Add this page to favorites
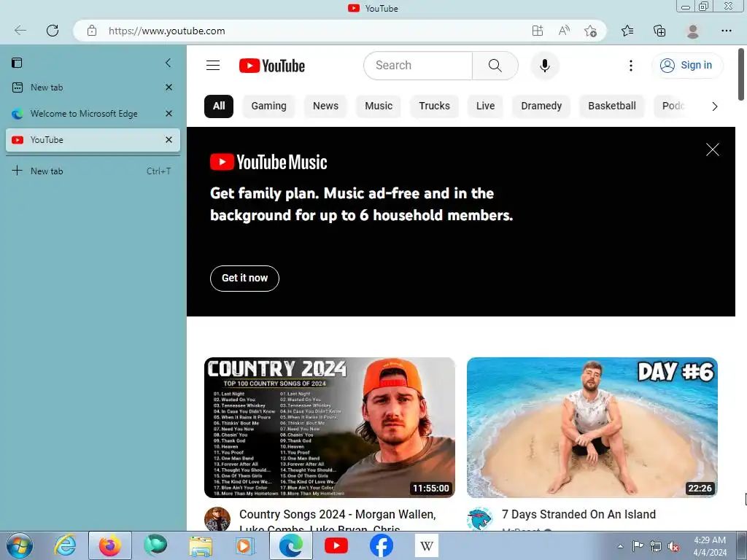The height and width of the screenshot is (560, 747). point(590,31)
